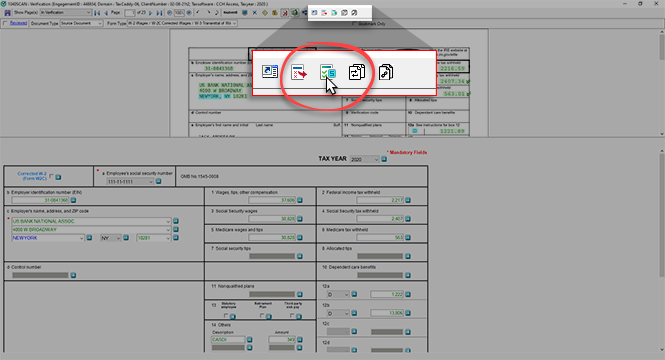Click the arrow icon for box 1 Wages
This screenshot has width=665, height=360.
coord(300,200)
